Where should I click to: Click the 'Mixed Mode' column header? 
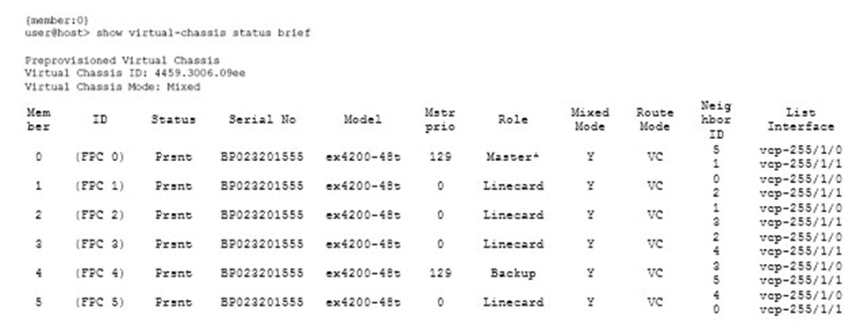[590, 120]
